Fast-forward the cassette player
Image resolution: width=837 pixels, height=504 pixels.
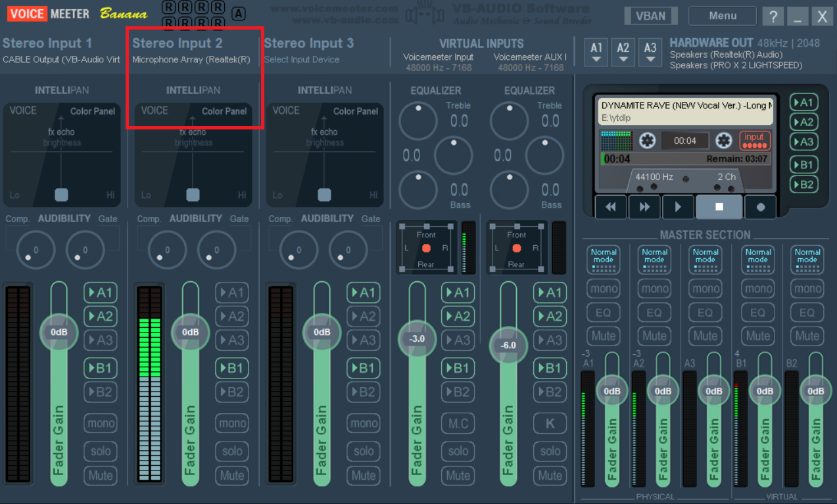644,206
